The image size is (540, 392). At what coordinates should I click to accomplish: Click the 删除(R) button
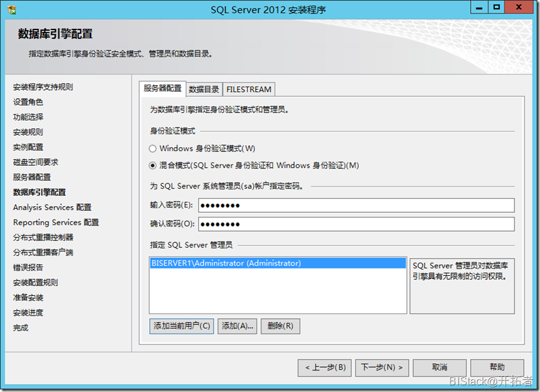pyautogui.click(x=280, y=326)
